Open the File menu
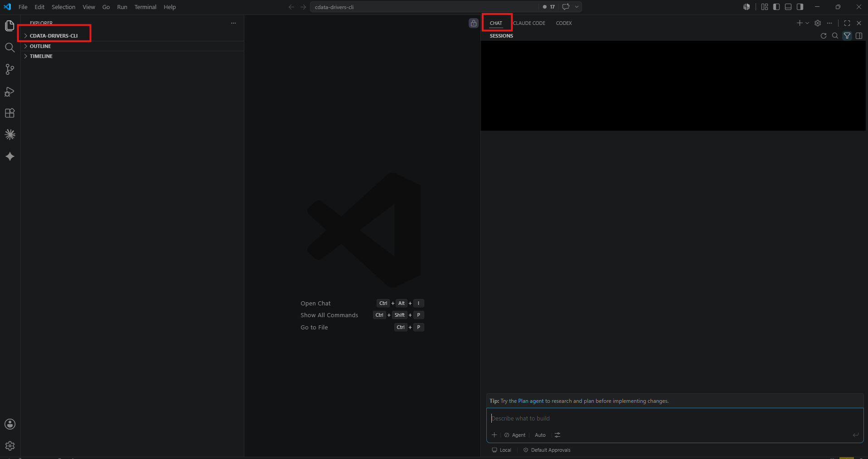868x459 pixels. pyautogui.click(x=23, y=7)
